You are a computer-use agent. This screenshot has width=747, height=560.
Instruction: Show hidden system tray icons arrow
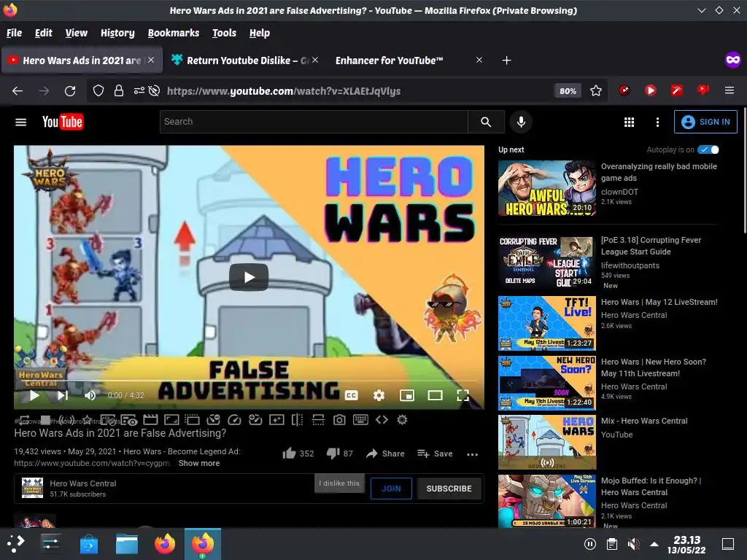(654, 544)
